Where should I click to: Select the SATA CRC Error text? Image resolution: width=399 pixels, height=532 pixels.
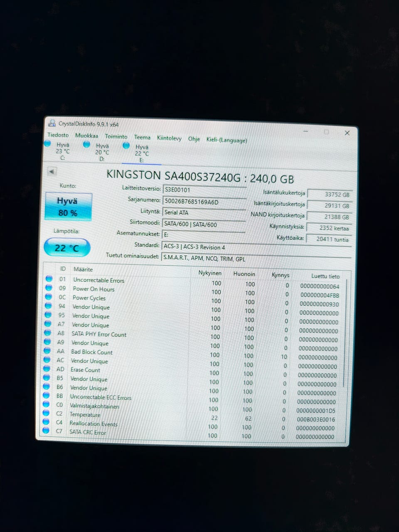click(88, 432)
